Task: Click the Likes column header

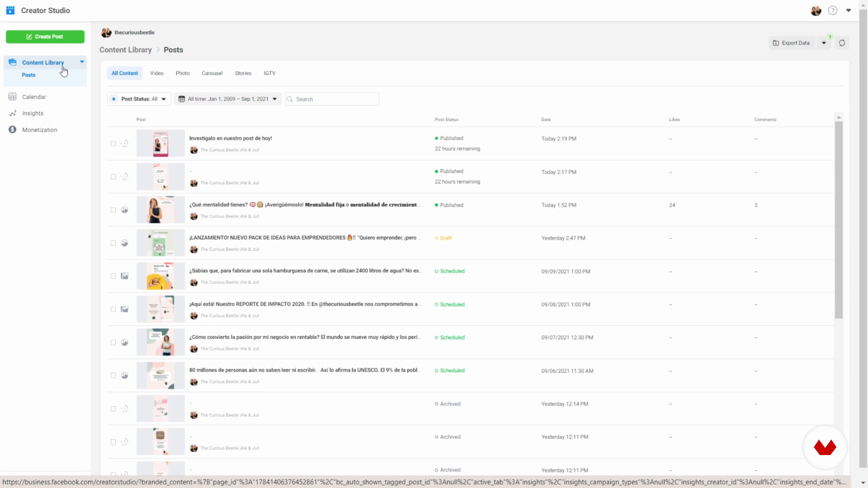Action: point(674,120)
